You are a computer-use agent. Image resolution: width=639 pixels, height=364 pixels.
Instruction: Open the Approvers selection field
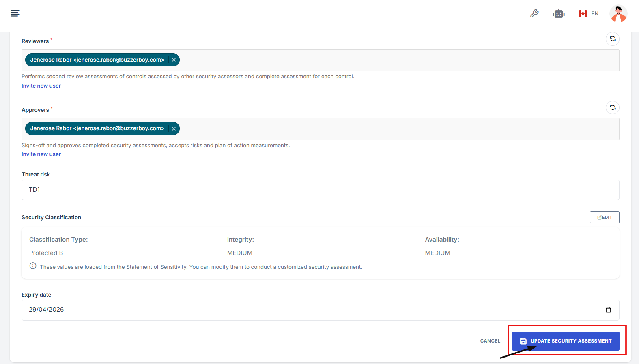[398, 129]
